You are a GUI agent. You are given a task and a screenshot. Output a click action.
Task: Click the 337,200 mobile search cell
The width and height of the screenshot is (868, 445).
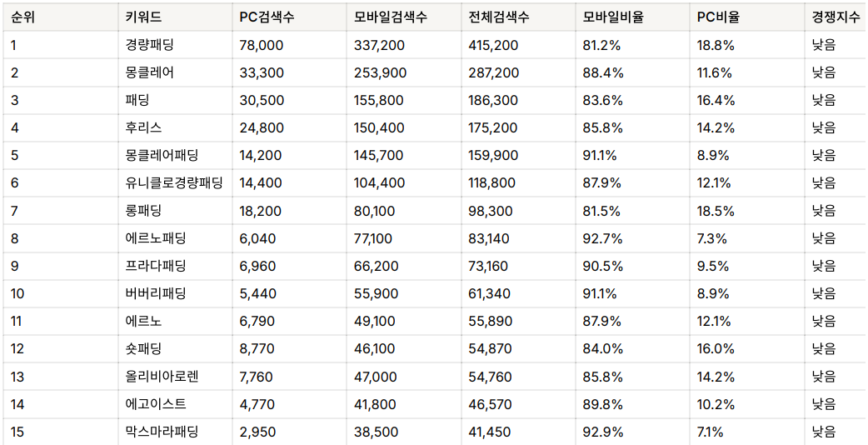pos(404,45)
